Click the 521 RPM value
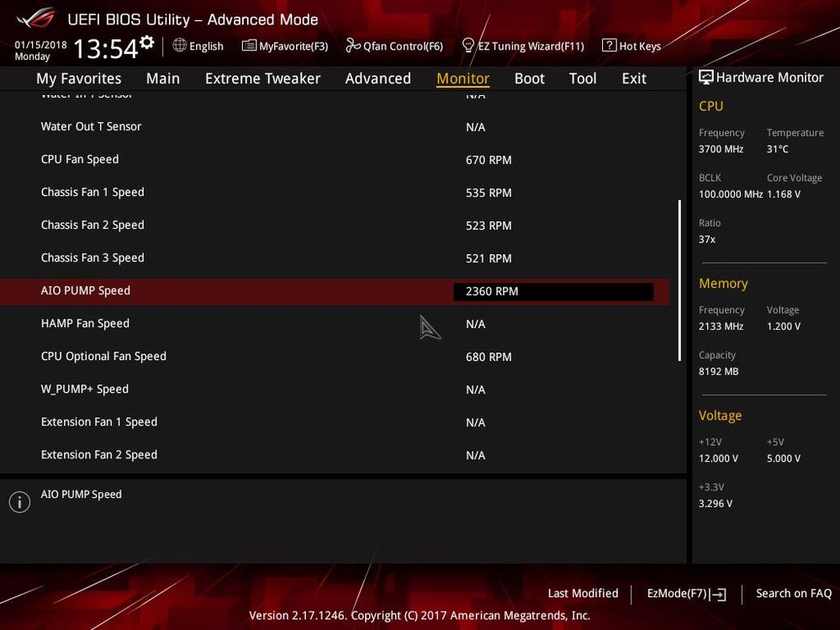The height and width of the screenshot is (630, 840). [x=489, y=259]
